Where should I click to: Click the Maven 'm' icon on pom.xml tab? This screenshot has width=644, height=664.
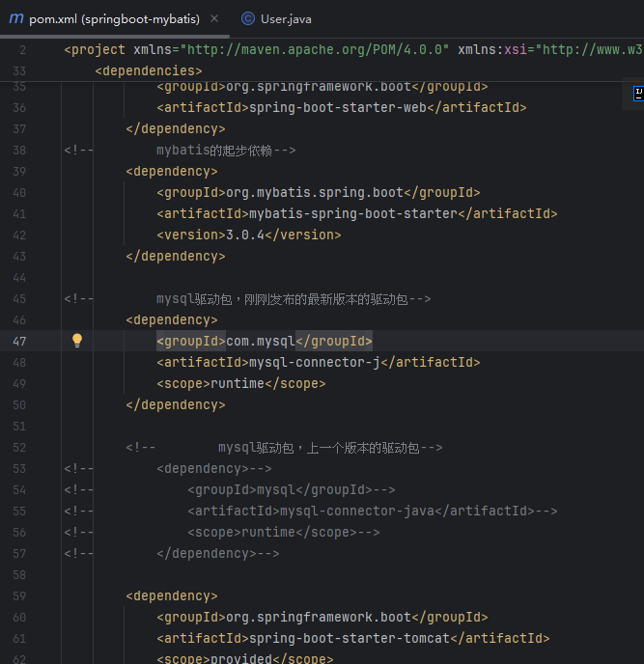click(x=16, y=18)
